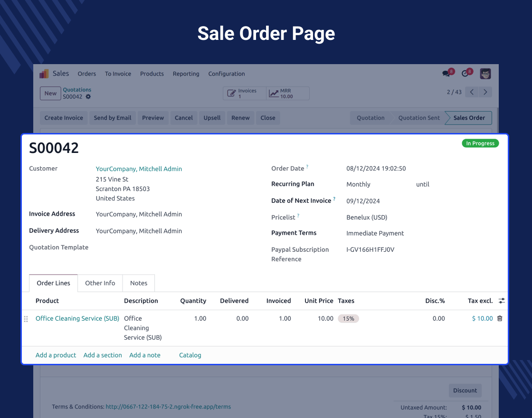The image size is (532, 418).
Task: Select the Quotation status stage
Action: click(370, 118)
